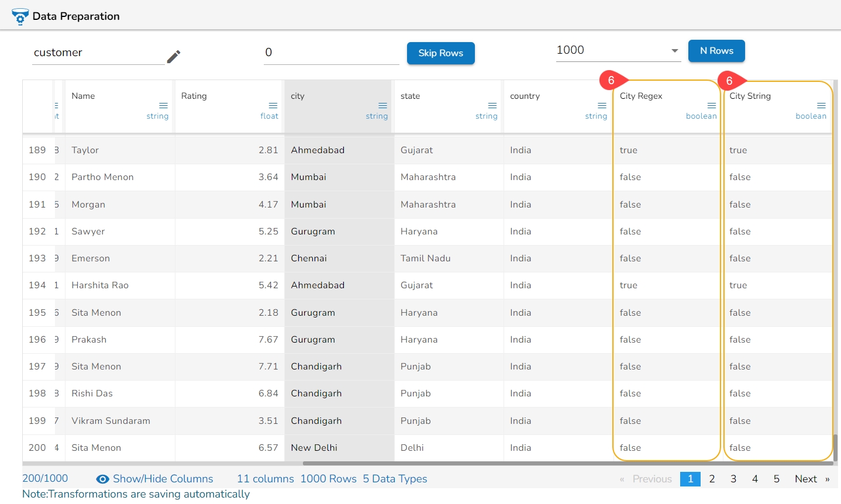This screenshot has height=504, width=841.
Task: Open the Rating column menu icon
Action: (x=273, y=106)
